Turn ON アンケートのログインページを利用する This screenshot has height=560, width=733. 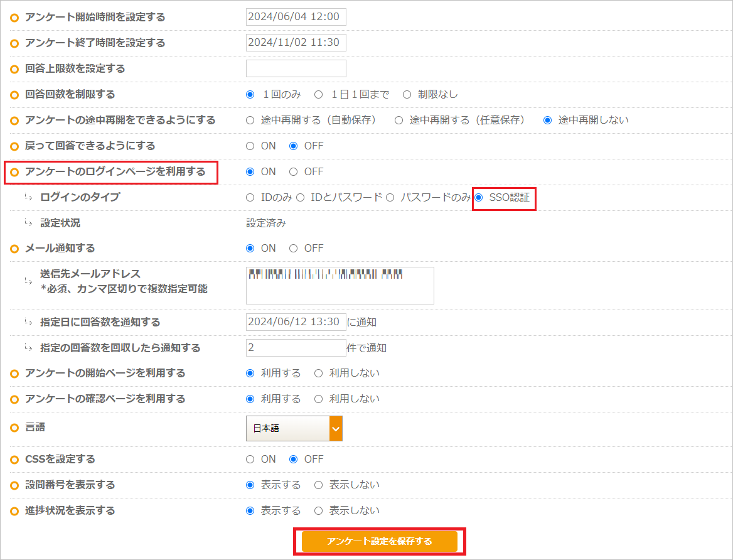250,171
